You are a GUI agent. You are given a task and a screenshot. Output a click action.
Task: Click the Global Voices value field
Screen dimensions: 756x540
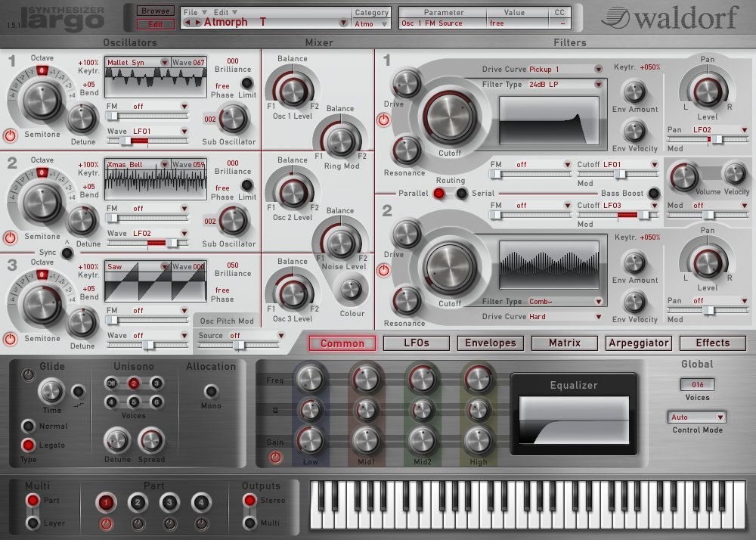[697, 385]
